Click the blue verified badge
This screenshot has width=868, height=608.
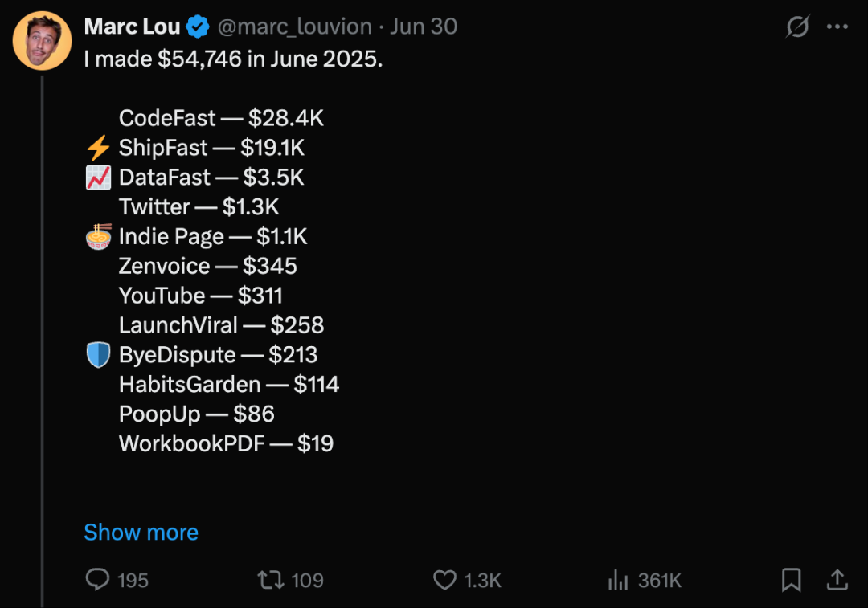[198, 27]
